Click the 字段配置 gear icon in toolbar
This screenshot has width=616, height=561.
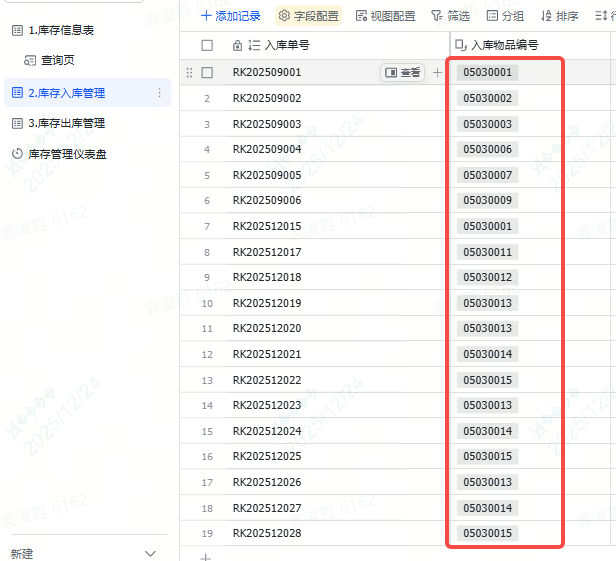pos(284,16)
